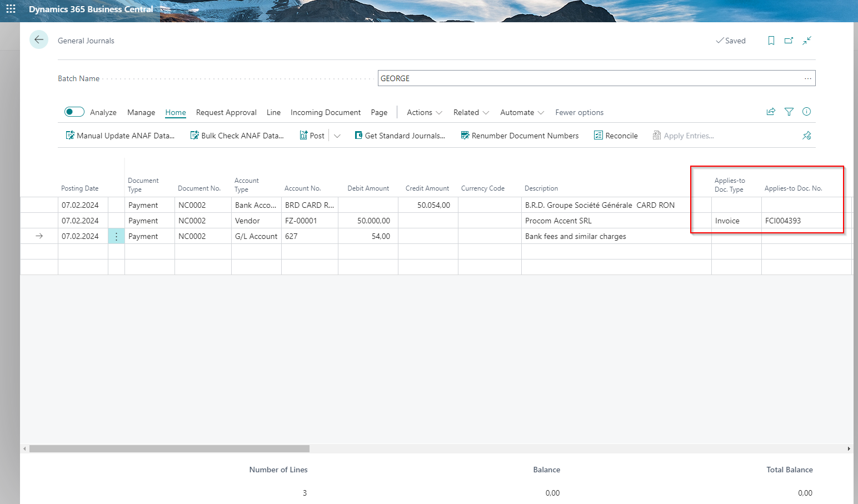Click the bookmark icon
Screen dimensions: 858x504
[771, 41]
